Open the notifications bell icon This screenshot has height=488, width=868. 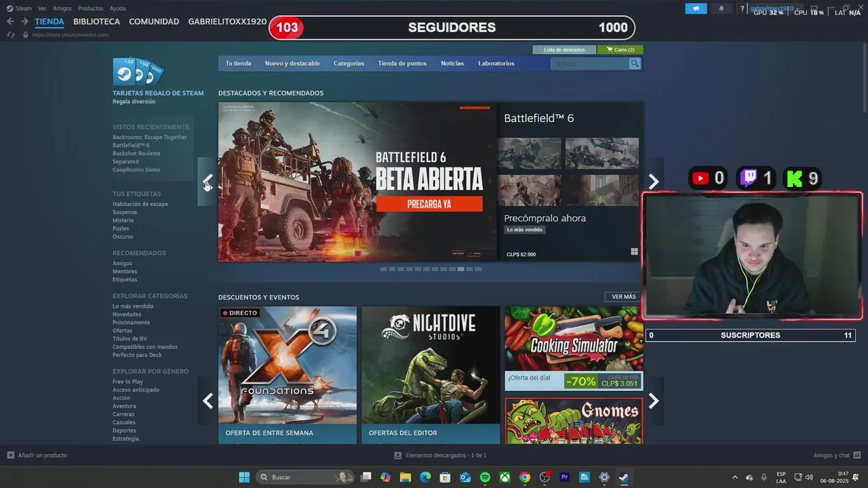[x=721, y=9]
